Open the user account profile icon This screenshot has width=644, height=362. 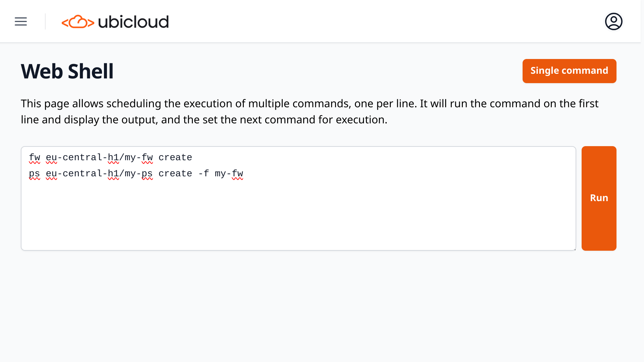point(613,22)
